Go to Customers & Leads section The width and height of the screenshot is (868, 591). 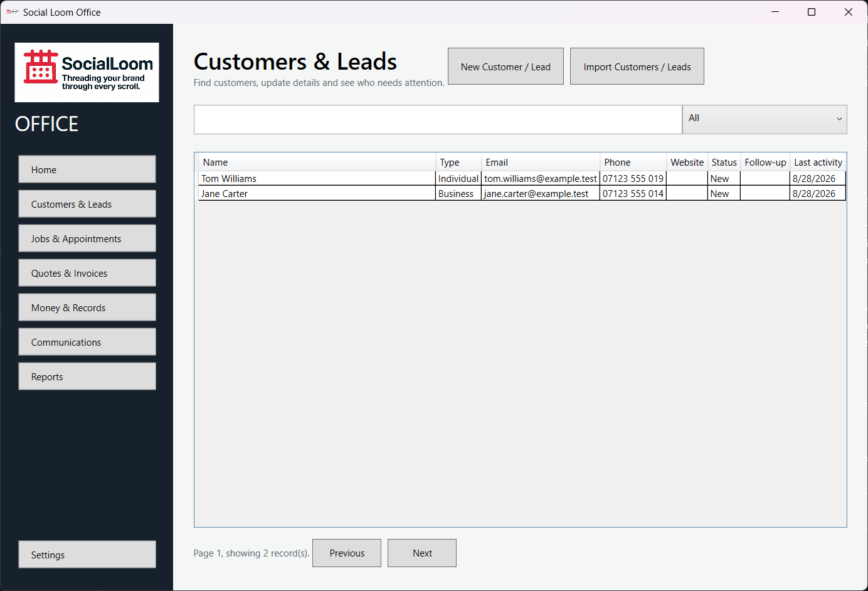[87, 204]
